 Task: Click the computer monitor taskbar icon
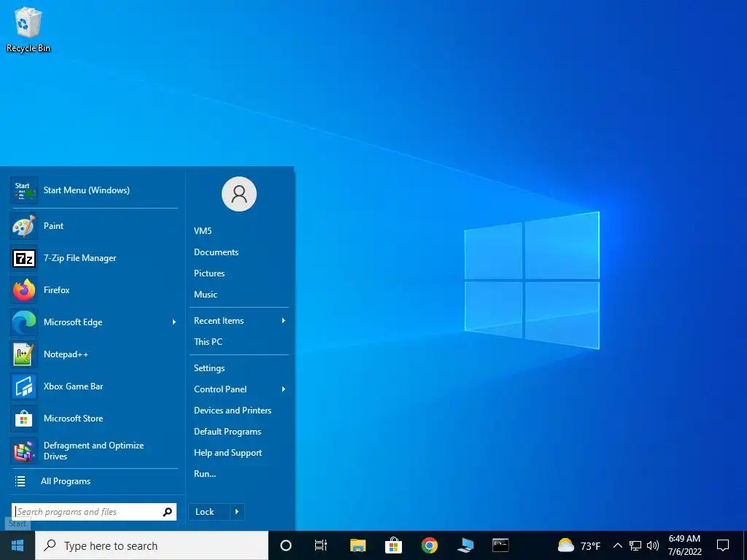click(465, 545)
